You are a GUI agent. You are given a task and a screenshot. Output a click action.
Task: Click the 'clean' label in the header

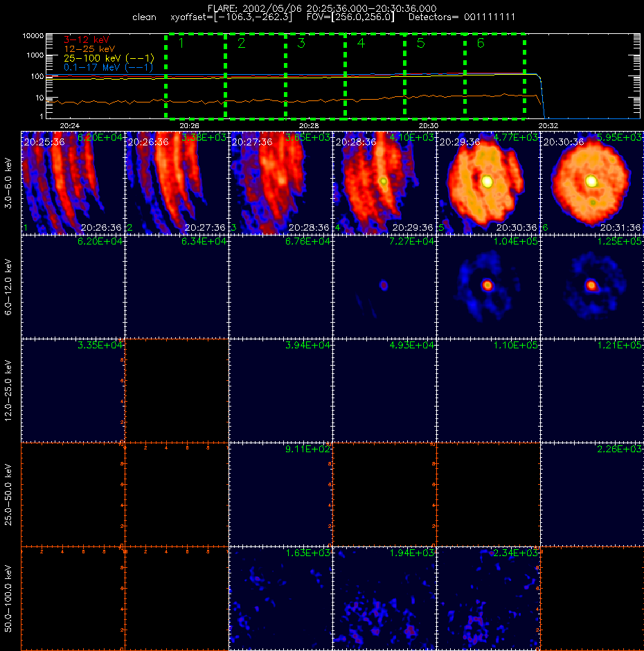[144, 17]
